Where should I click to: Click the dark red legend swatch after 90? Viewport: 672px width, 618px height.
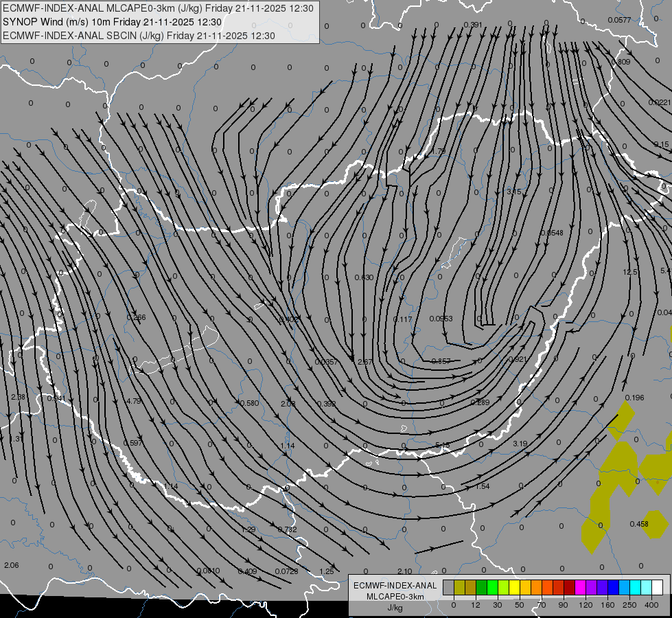(570, 587)
